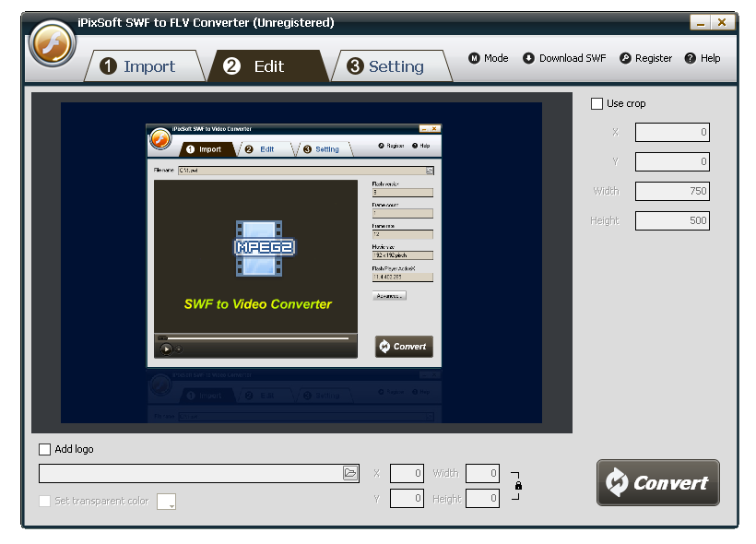Click the iPixSoft Flash logo icon

pyautogui.click(x=52, y=44)
